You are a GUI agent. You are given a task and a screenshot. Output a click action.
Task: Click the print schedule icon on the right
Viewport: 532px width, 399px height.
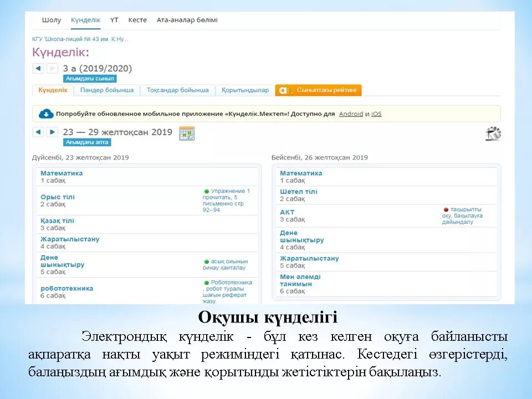(493, 134)
